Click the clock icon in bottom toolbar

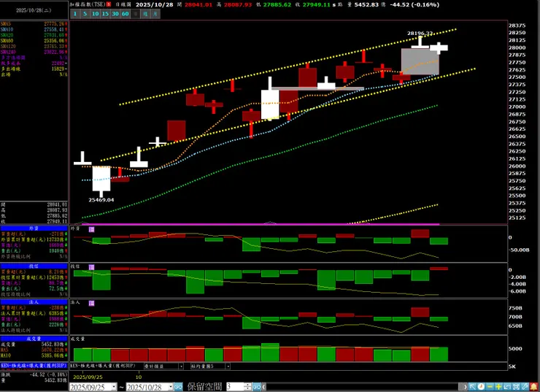point(481,387)
